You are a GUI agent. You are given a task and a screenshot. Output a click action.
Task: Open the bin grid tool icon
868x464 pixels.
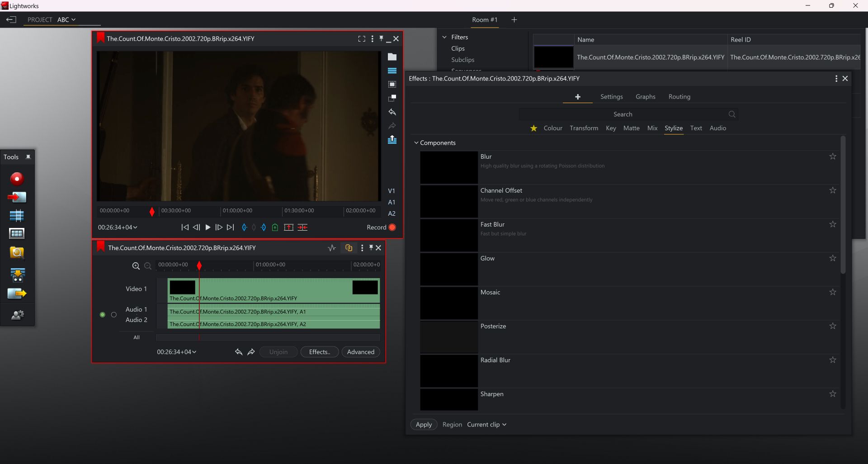point(17,233)
